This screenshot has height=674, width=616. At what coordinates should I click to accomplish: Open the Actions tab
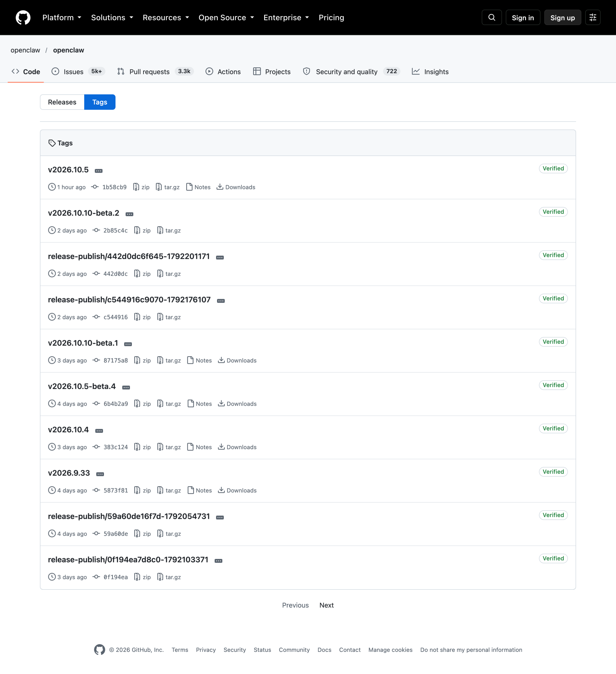click(x=223, y=72)
